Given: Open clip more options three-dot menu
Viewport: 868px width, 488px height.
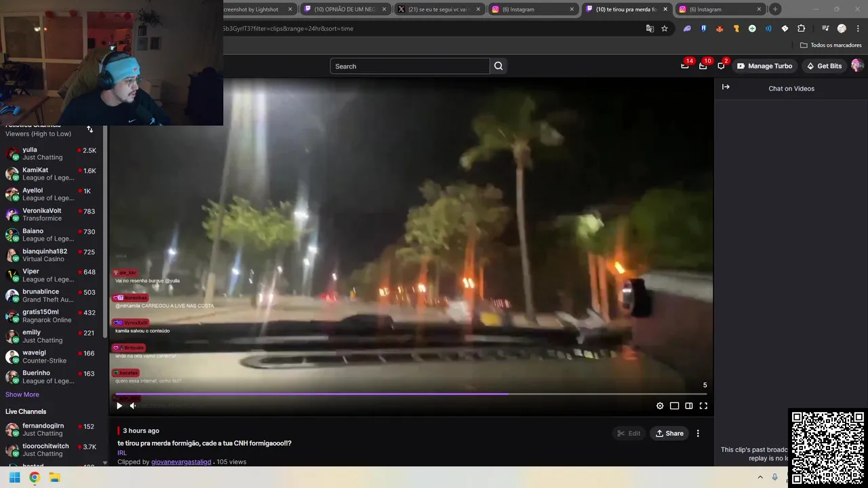Looking at the screenshot, I should pyautogui.click(x=698, y=433).
